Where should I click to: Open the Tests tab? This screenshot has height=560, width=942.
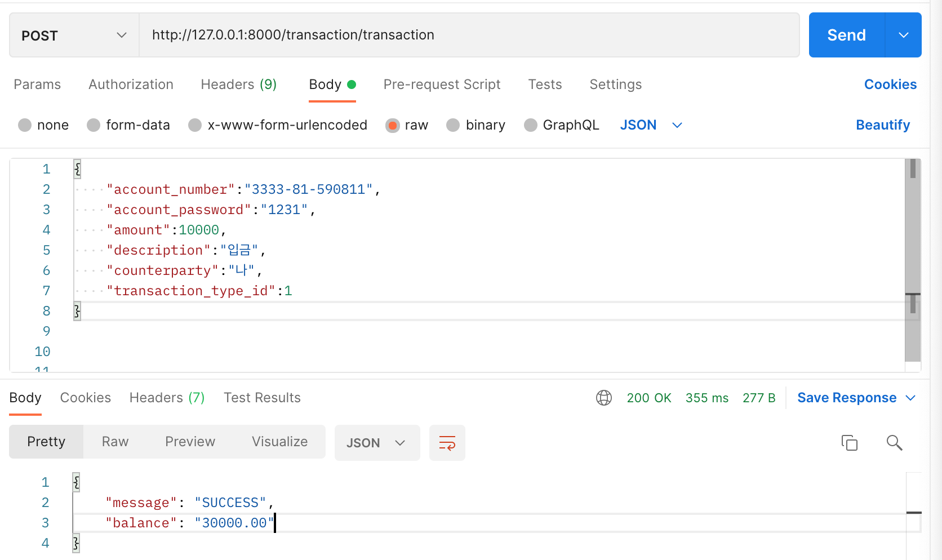coord(545,85)
